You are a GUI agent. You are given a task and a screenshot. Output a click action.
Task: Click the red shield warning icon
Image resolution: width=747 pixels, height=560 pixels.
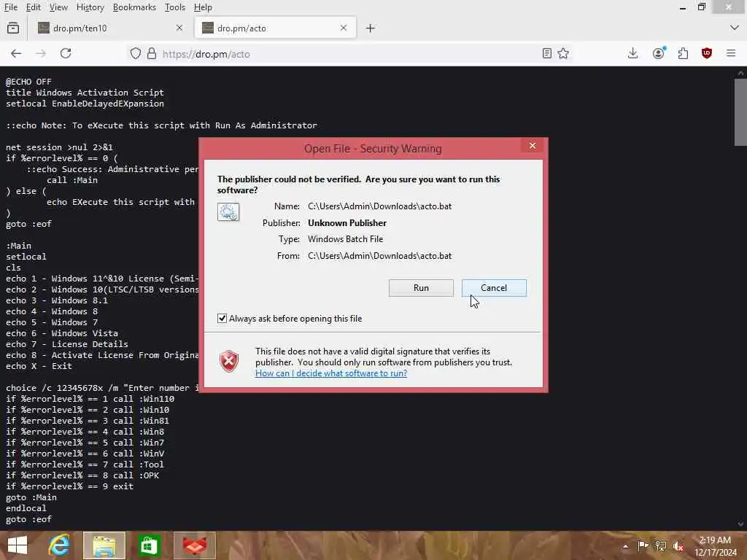[x=228, y=362]
